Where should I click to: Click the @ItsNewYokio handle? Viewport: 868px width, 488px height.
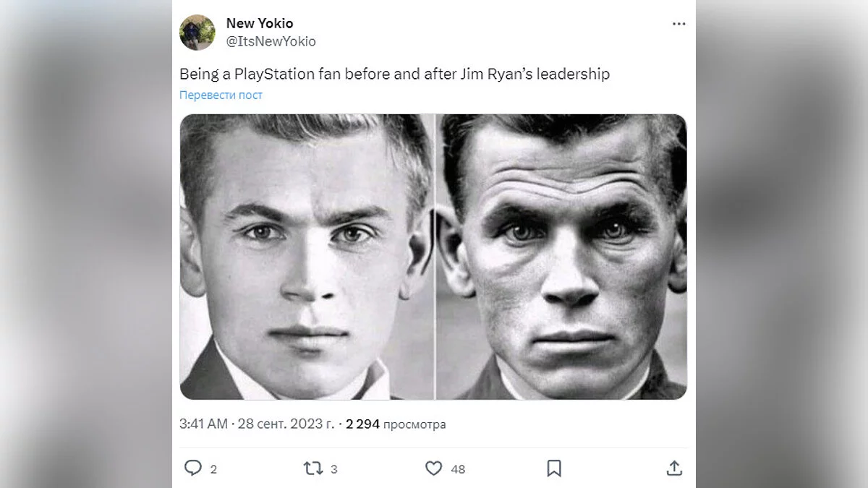pyautogui.click(x=271, y=41)
